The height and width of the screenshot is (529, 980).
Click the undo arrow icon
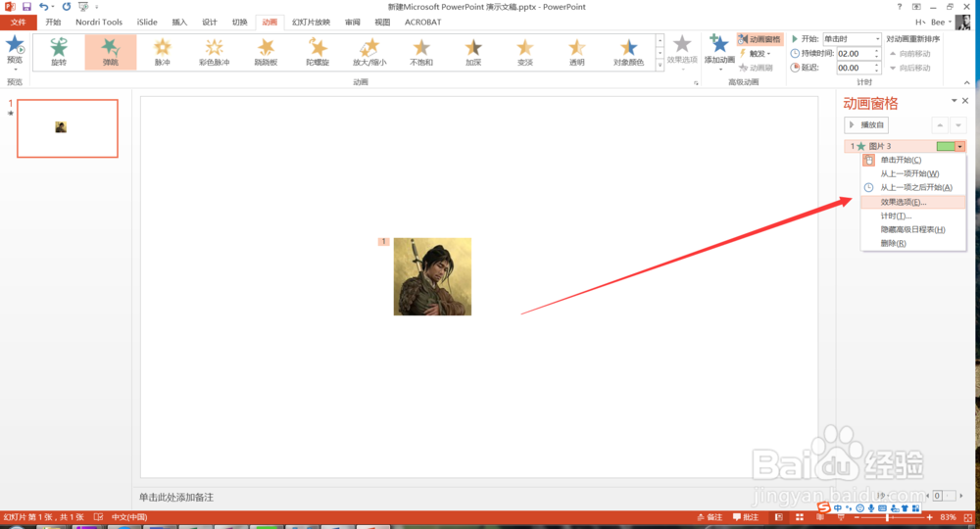[x=44, y=6]
